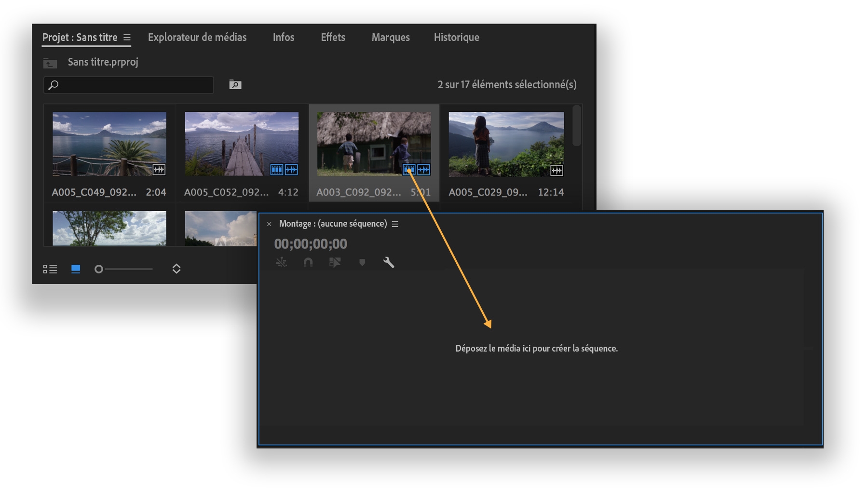Open the Explorateur de médias tab

coord(197,37)
